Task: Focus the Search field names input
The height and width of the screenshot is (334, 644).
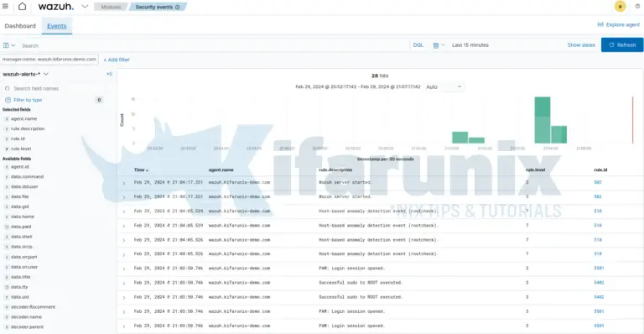Action: (54, 88)
